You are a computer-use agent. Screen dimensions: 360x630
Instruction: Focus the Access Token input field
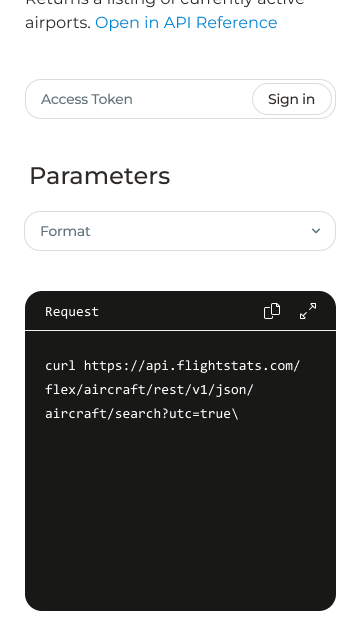[x=139, y=99]
